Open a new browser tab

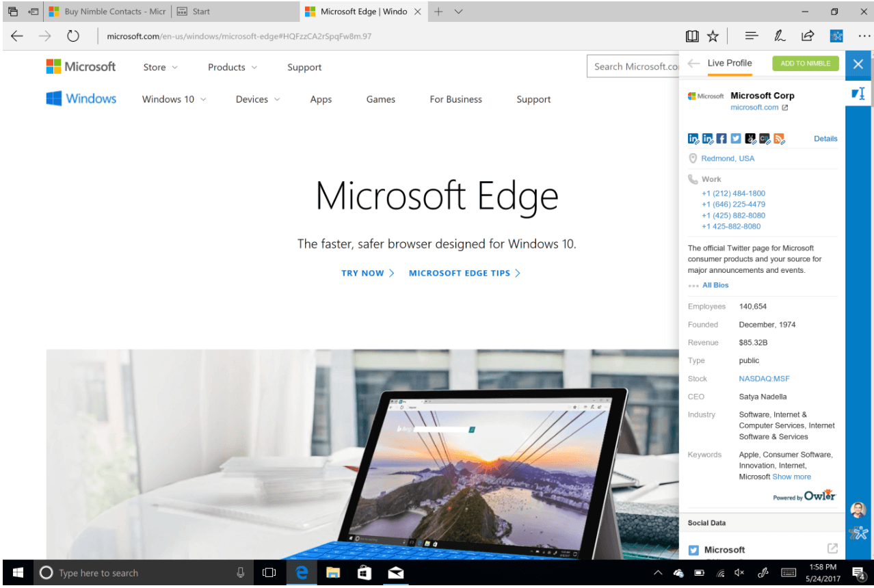(439, 12)
